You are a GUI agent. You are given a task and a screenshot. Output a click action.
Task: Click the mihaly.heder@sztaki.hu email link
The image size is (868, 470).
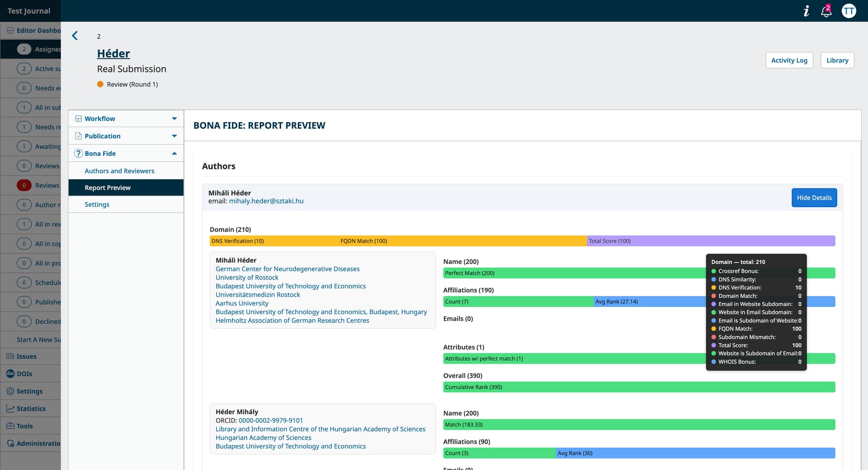(x=266, y=201)
